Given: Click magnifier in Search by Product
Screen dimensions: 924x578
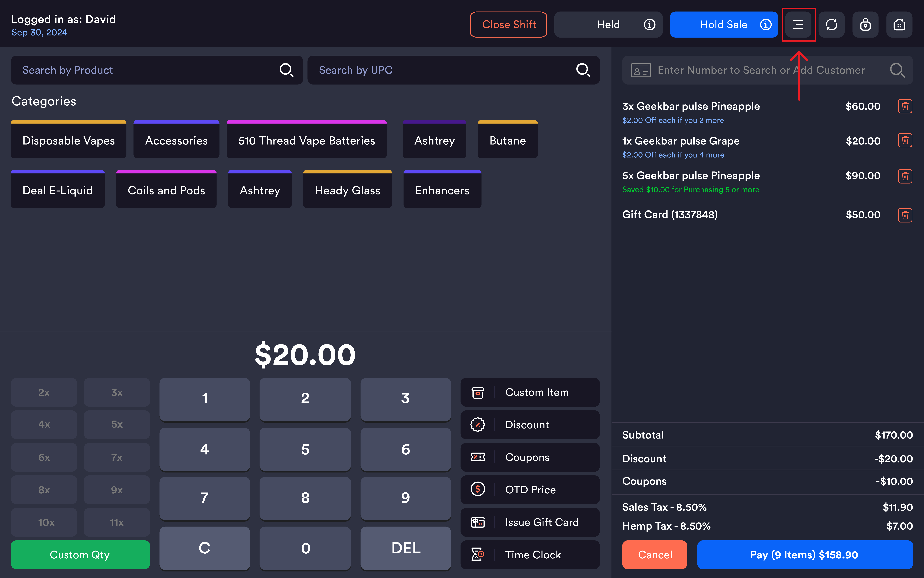Looking at the screenshot, I should pyautogui.click(x=286, y=70).
